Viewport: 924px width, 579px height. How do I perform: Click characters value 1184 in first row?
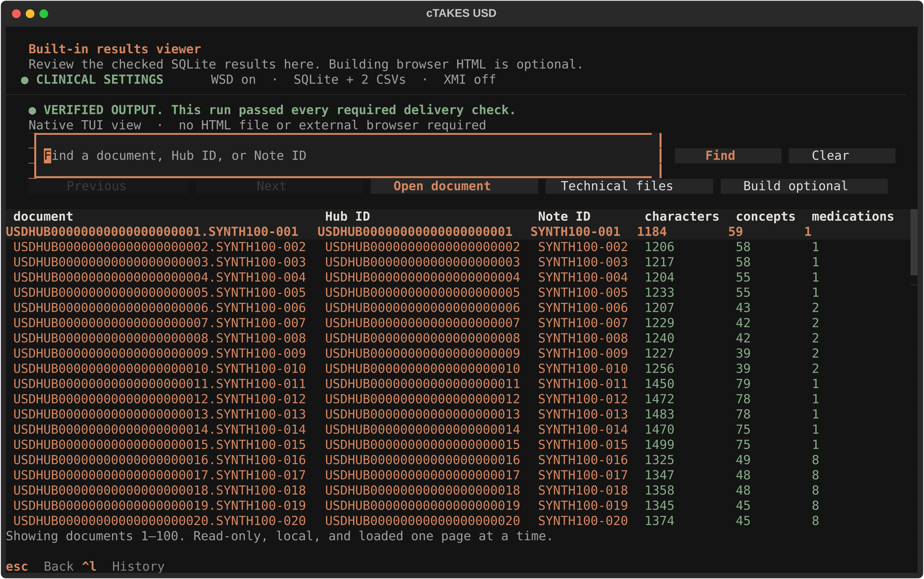click(652, 232)
